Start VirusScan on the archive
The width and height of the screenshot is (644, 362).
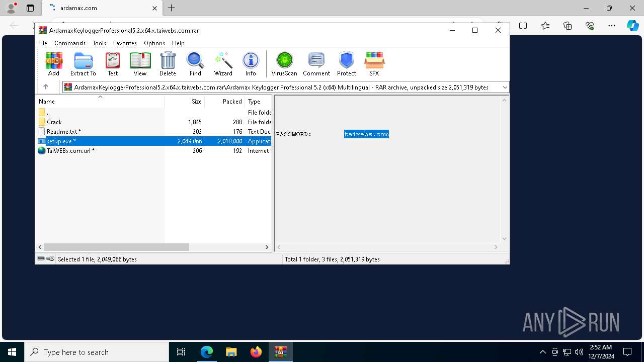[284, 64]
